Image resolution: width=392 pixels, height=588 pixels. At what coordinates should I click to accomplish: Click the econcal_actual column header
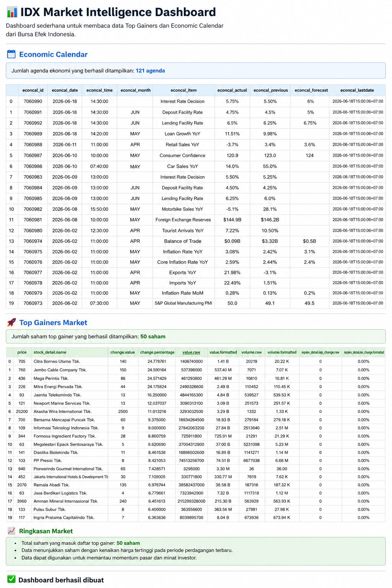[232, 90]
